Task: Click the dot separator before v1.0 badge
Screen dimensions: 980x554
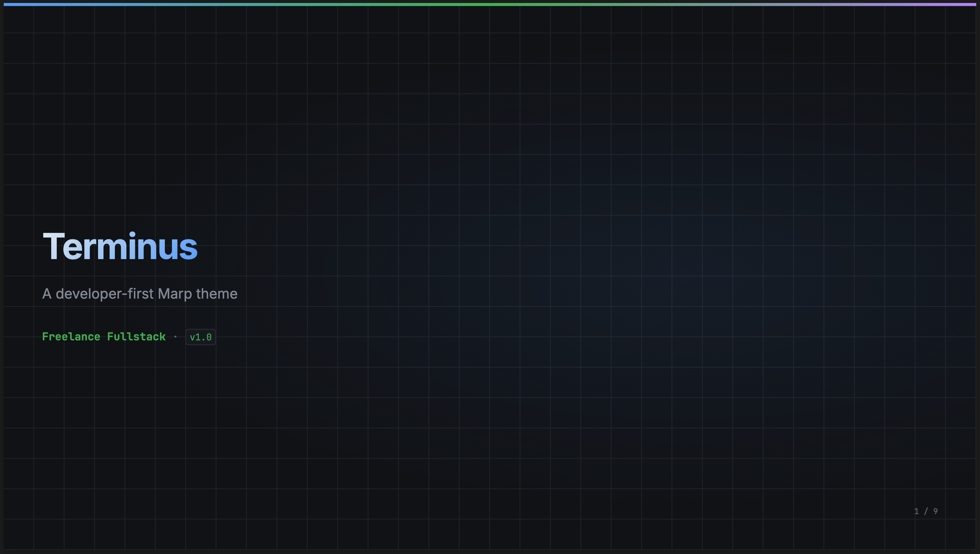Action: pos(175,337)
